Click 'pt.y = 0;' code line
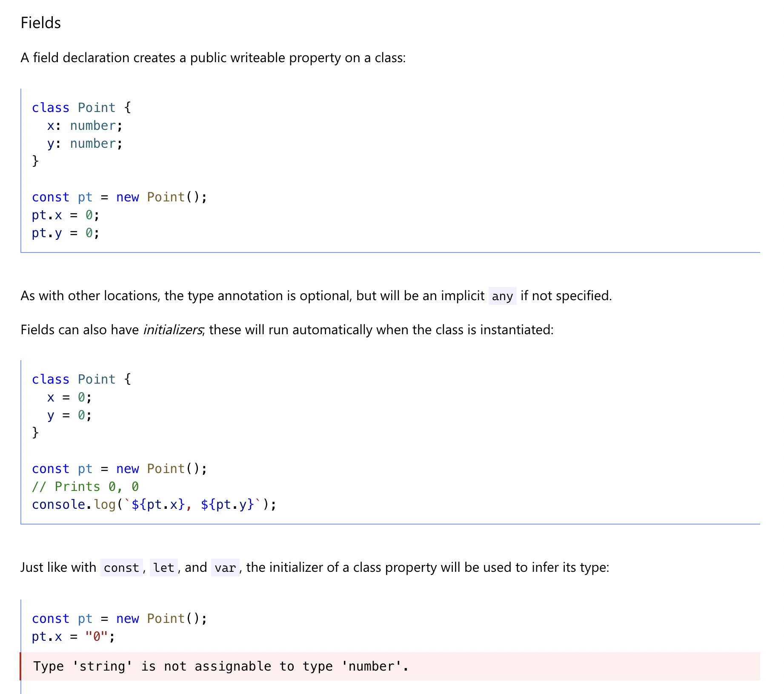 pyautogui.click(x=66, y=233)
